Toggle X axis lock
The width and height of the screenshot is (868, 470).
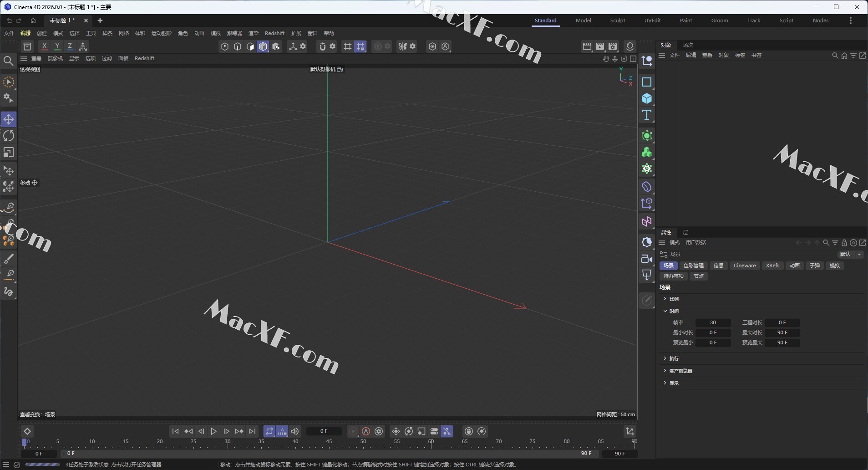click(x=44, y=46)
